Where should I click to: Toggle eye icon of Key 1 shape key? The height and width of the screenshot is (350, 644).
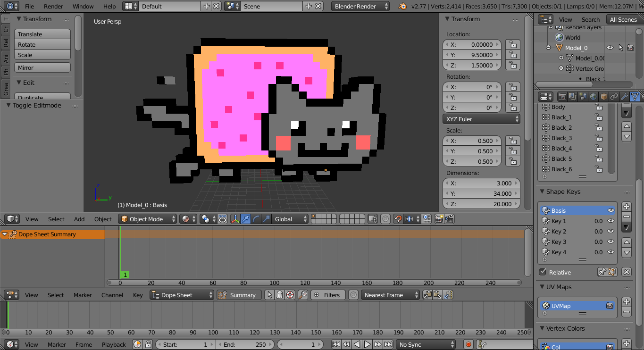pos(611,221)
